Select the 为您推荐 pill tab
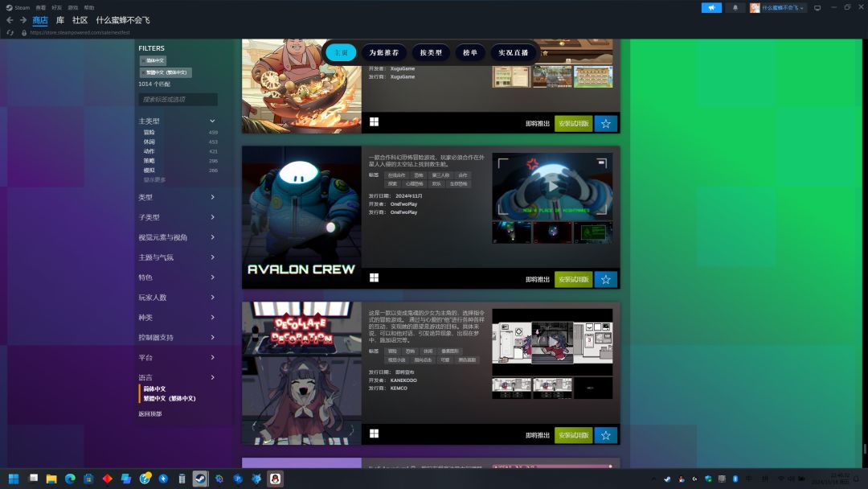The width and height of the screenshot is (868, 489). click(383, 52)
